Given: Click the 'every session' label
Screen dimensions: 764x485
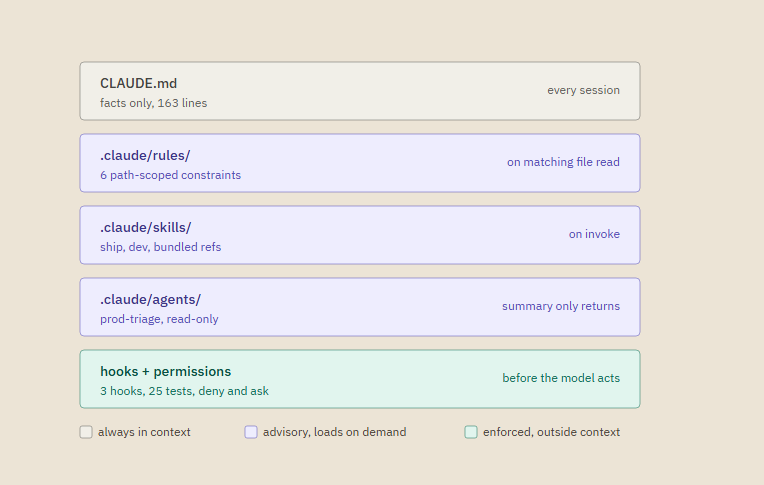Looking at the screenshot, I should [x=583, y=90].
